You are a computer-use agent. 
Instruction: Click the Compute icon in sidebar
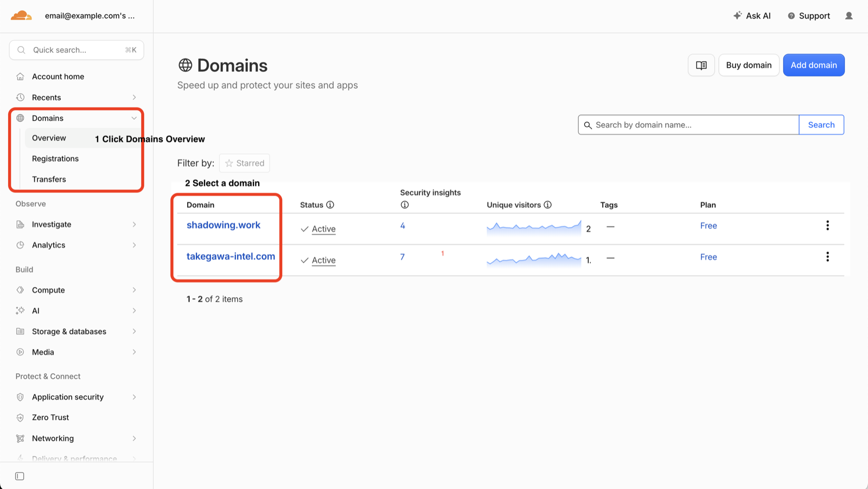point(20,290)
